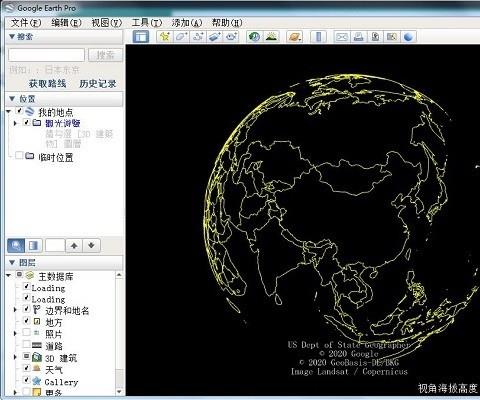The image size is (480, 400).
Task: Collapse the 搜索 panel
Action: (12, 36)
